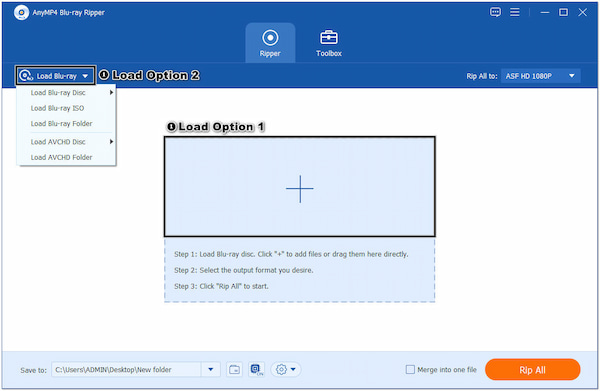The height and width of the screenshot is (391, 600).
Task: Choose Load Blu-ray ISO
Action: 67,108
